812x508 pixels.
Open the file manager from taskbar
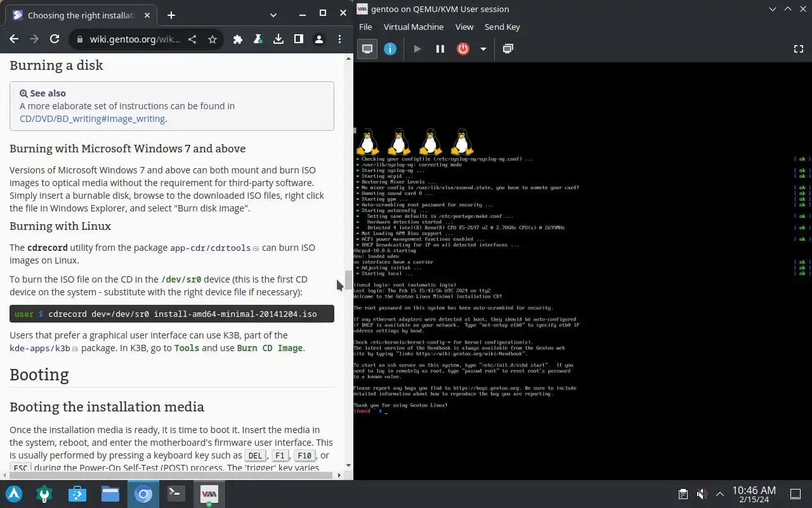pyautogui.click(x=110, y=494)
